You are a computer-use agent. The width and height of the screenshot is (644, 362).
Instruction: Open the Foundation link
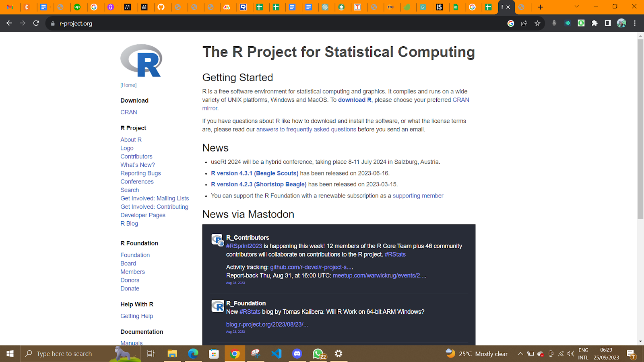point(135,255)
